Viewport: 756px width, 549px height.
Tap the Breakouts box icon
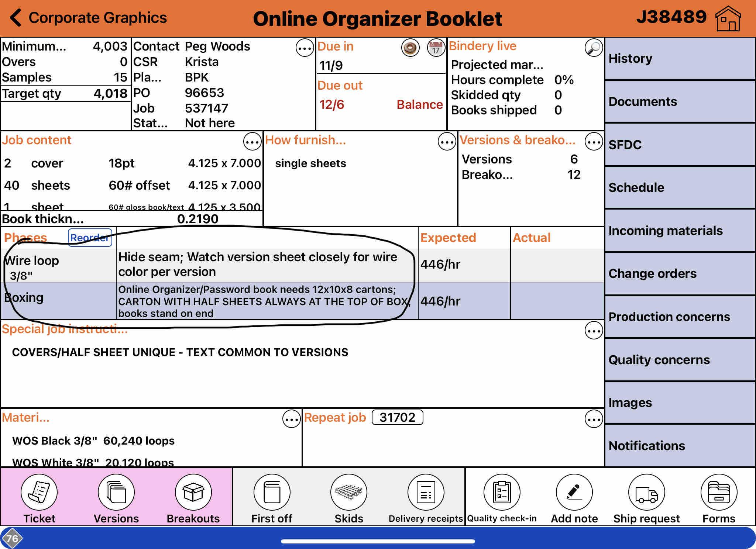[193, 492]
